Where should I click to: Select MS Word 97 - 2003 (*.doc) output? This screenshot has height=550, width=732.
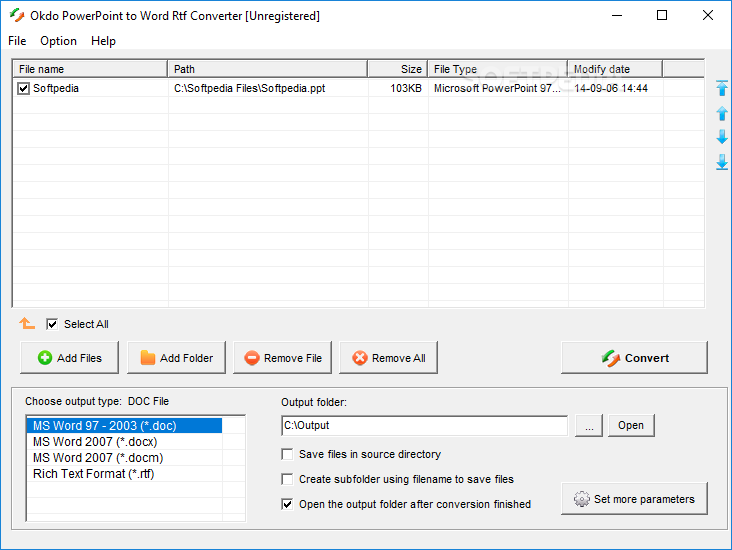124,426
